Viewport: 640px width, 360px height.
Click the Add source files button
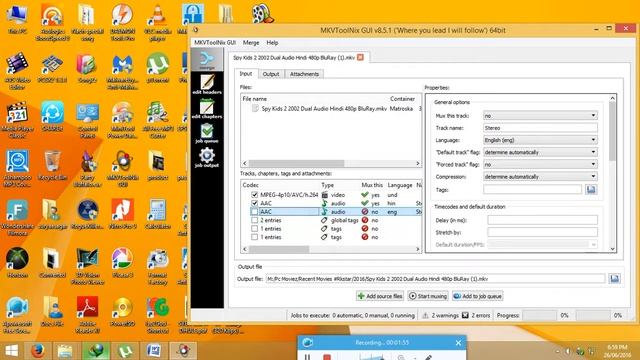point(380,296)
